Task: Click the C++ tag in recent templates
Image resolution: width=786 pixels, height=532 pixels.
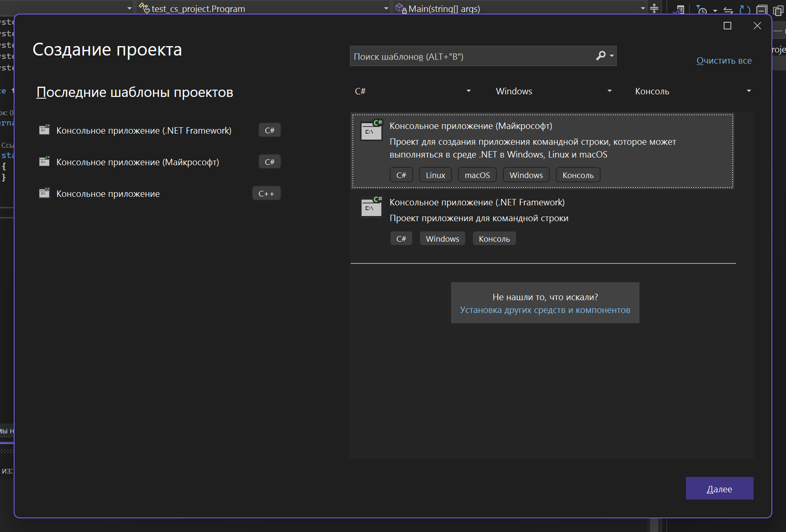Action: (x=266, y=193)
